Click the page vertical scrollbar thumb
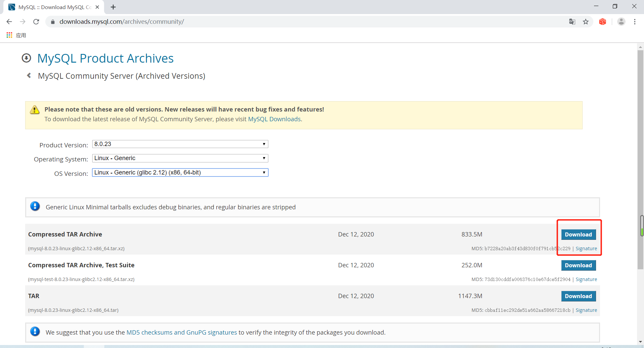 (x=640, y=160)
